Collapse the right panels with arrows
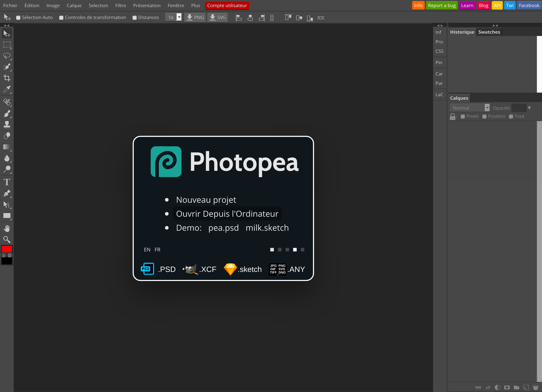 click(495, 25)
